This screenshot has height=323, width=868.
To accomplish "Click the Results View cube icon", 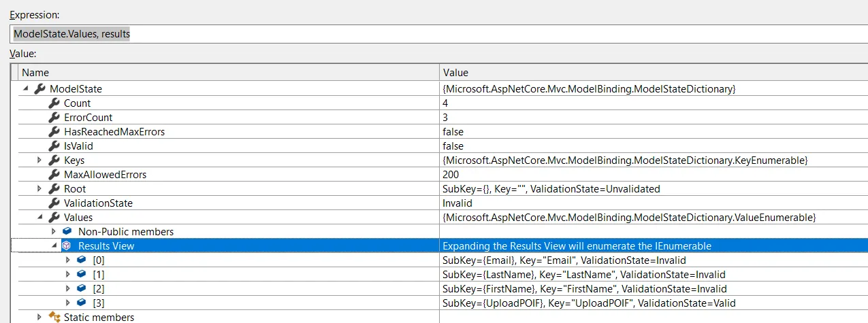I will 67,246.
